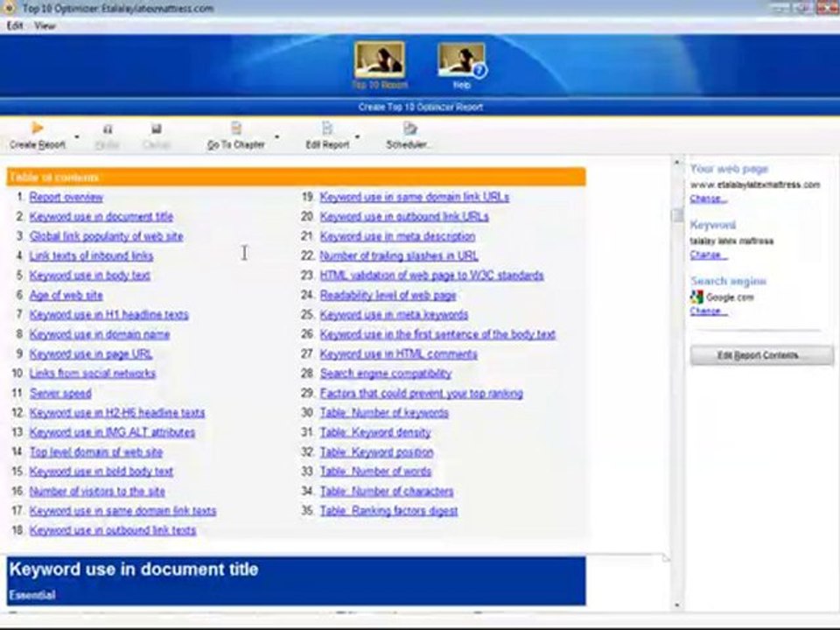
Task: Click report scrollbar up arrow
Action: (x=676, y=162)
